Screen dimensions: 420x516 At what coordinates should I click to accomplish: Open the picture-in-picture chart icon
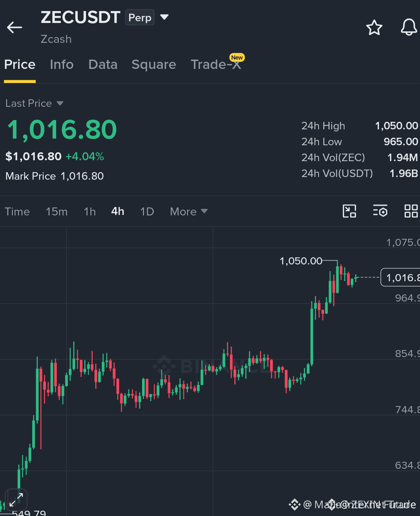click(x=349, y=211)
